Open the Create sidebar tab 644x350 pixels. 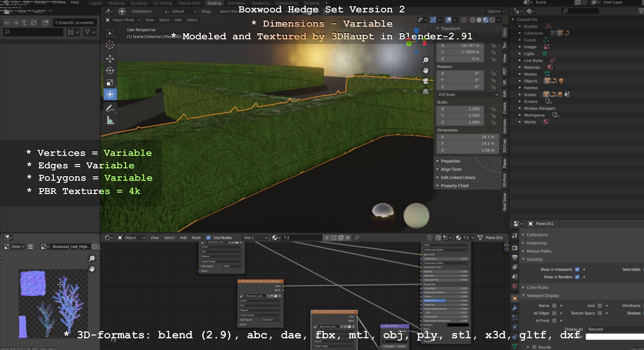504,108
